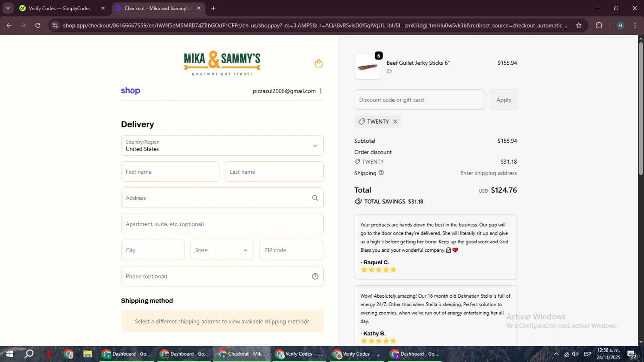Click Beef Gullet Jerky Sticks thumbnail

tap(368, 66)
